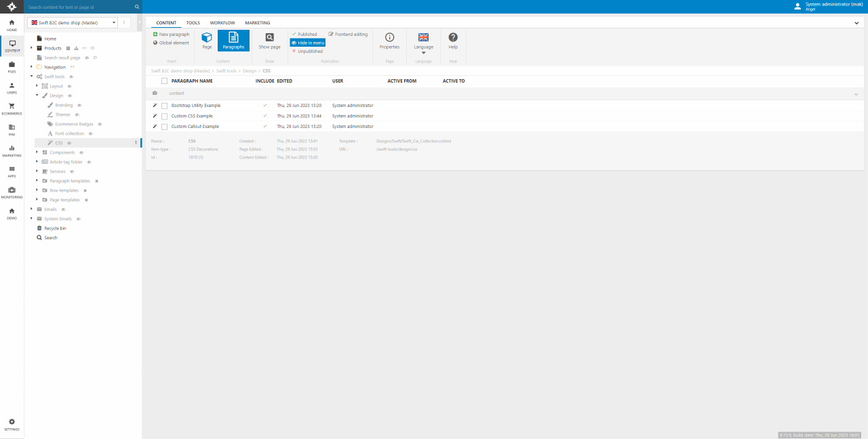
Task: Open the PIM sidebar icon
Action: (x=12, y=129)
